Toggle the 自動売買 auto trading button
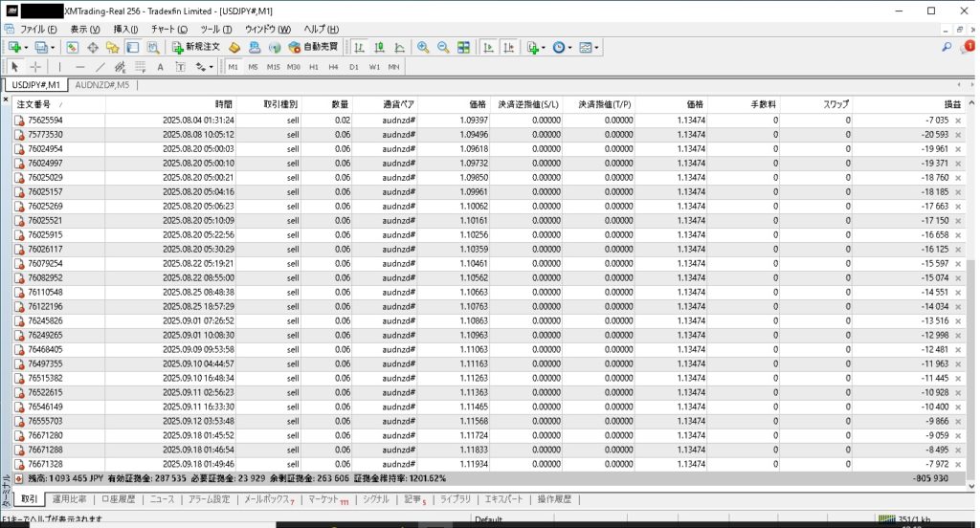Viewport: 980px width, 528px height. (x=313, y=47)
